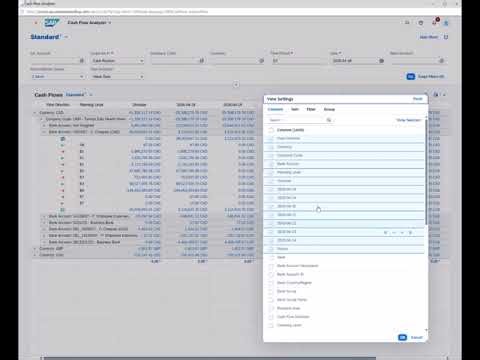This screenshot has width=480, height=360.
Task: Enable the Bank Group column checkbox
Action: (x=271, y=291)
